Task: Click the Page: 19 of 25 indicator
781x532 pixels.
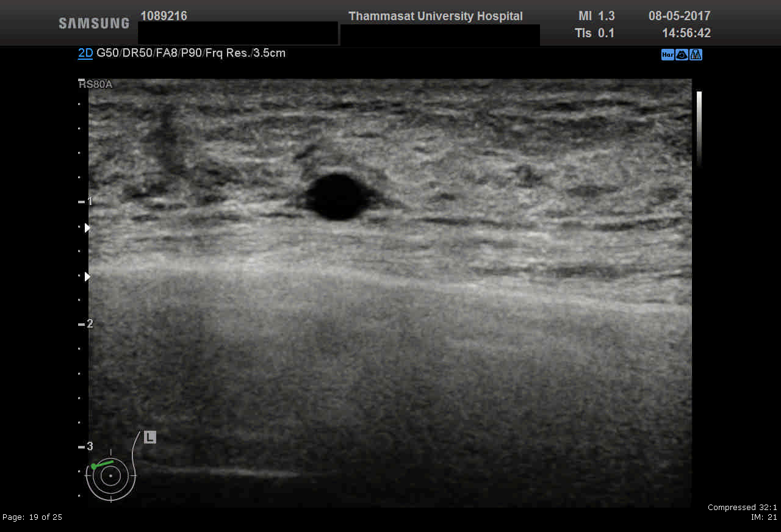Action: [x=32, y=517]
